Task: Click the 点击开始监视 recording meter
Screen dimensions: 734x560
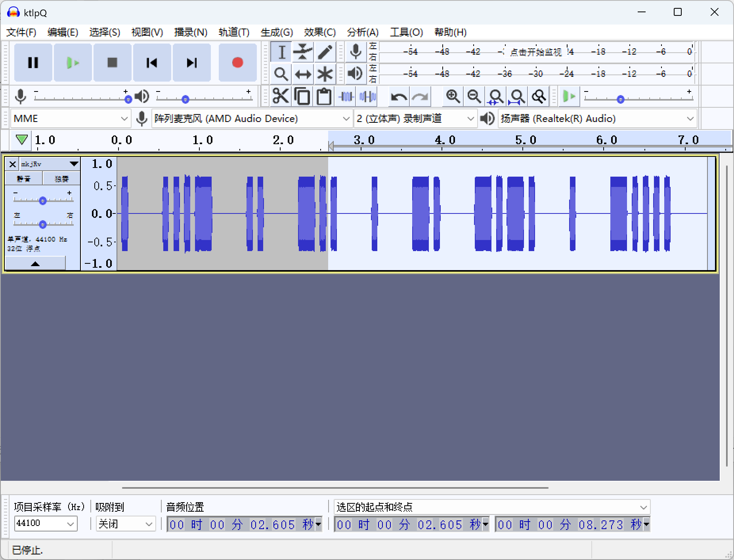Action: tap(535, 52)
